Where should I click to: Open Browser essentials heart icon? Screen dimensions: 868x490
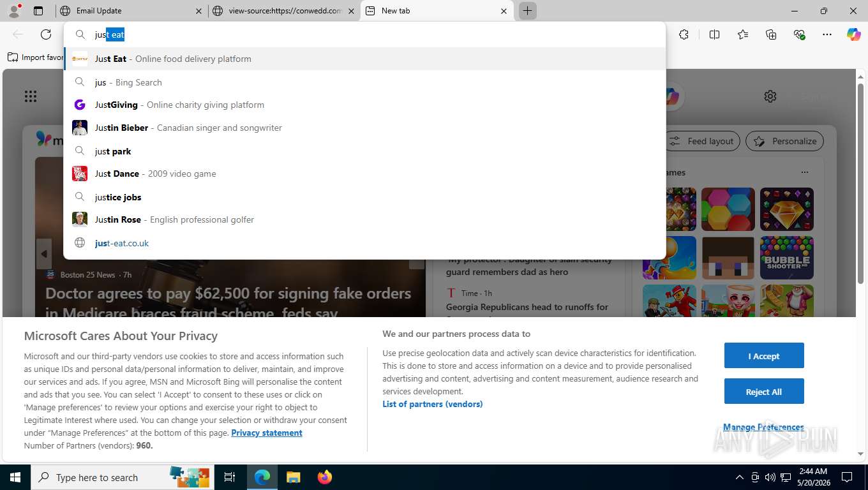pos(799,34)
